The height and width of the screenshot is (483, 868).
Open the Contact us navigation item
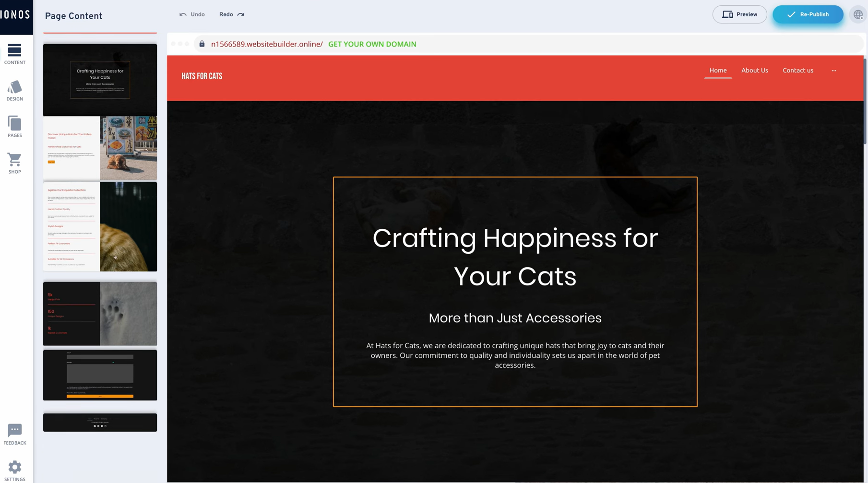(x=797, y=70)
